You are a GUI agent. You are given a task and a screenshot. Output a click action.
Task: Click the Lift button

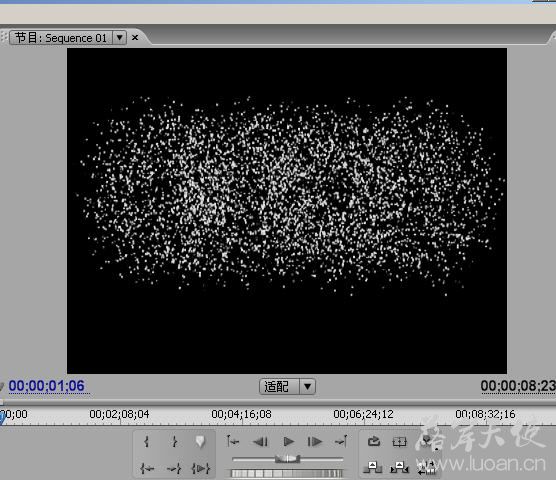click(372, 468)
